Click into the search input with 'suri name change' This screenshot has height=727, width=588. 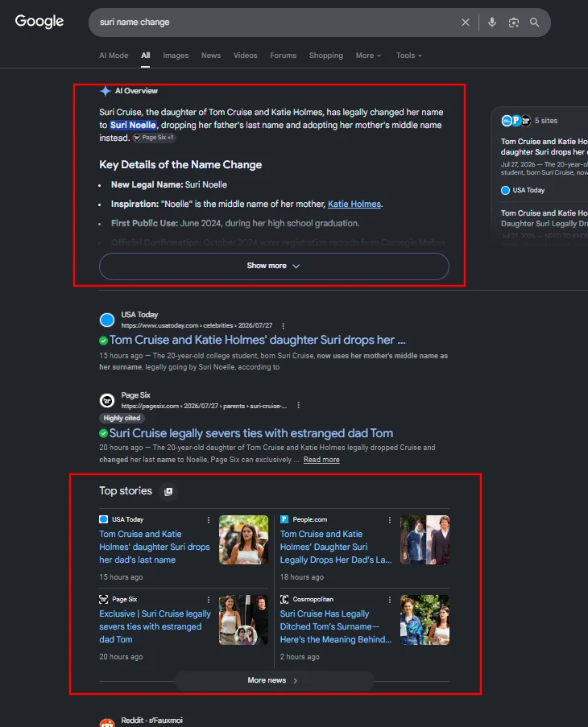coord(274,23)
